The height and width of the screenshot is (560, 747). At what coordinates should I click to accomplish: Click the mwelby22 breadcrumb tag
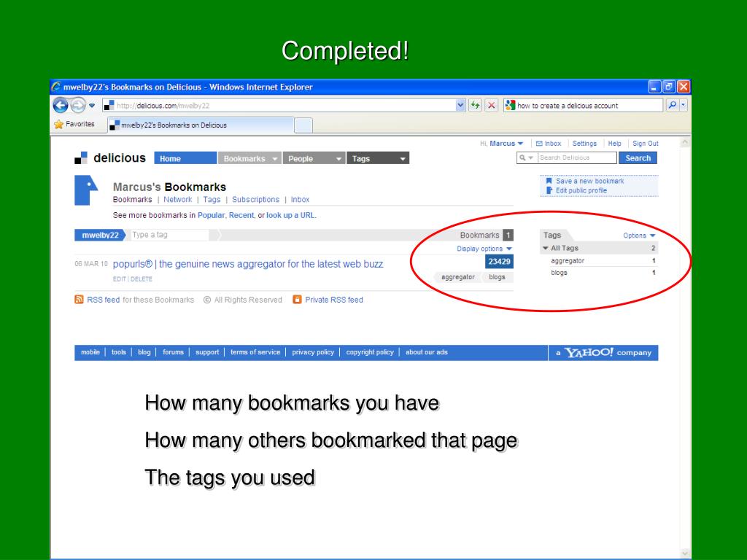100,235
